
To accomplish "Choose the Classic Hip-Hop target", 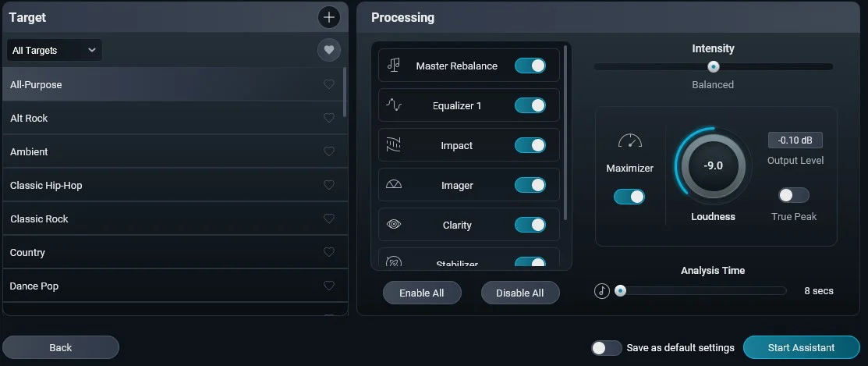I will tap(175, 185).
